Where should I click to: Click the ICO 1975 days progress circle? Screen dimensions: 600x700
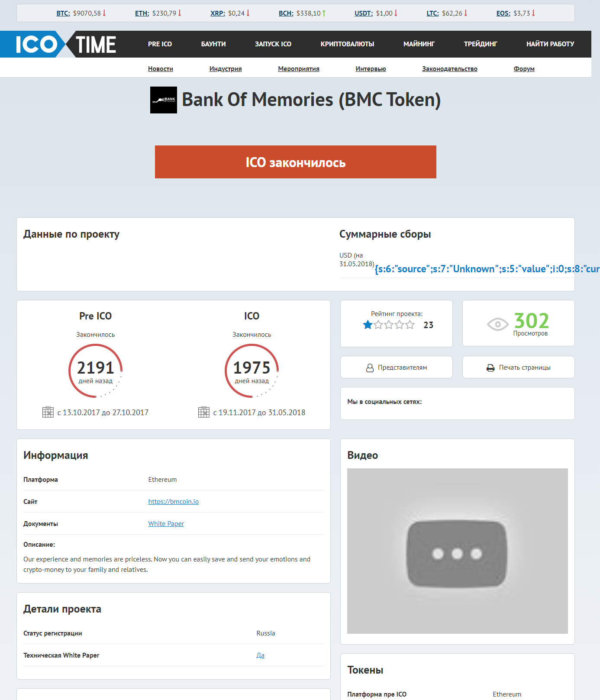click(252, 371)
